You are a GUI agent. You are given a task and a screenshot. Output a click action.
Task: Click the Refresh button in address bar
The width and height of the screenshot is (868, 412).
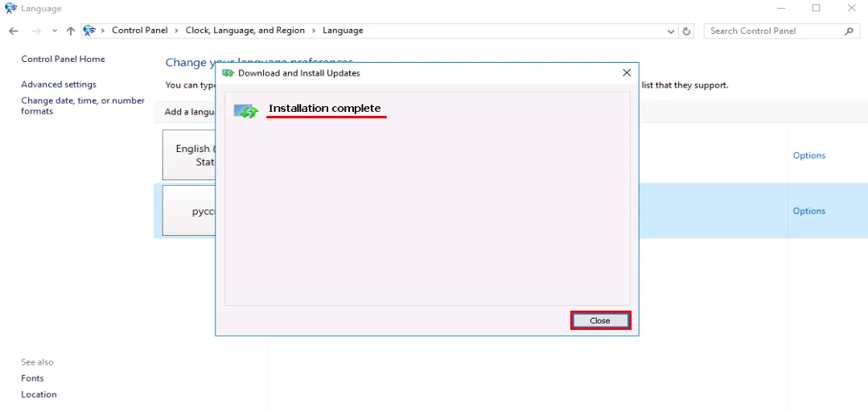[x=686, y=31]
